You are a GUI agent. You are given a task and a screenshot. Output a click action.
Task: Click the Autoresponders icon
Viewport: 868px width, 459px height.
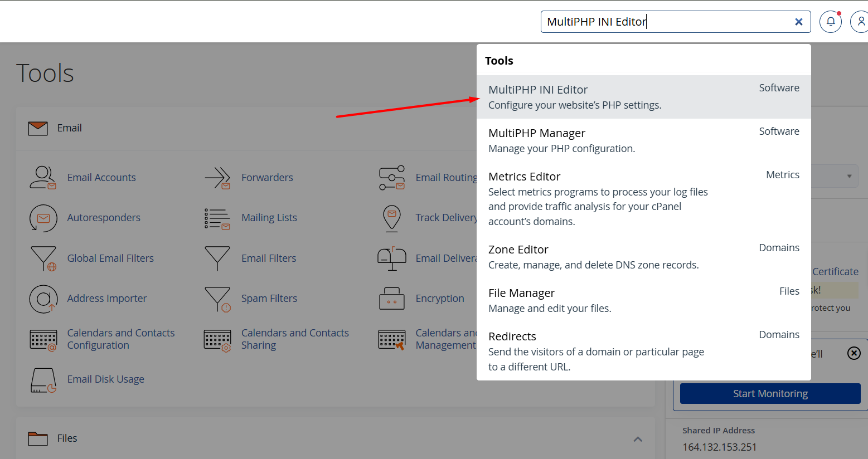click(43, 218)
